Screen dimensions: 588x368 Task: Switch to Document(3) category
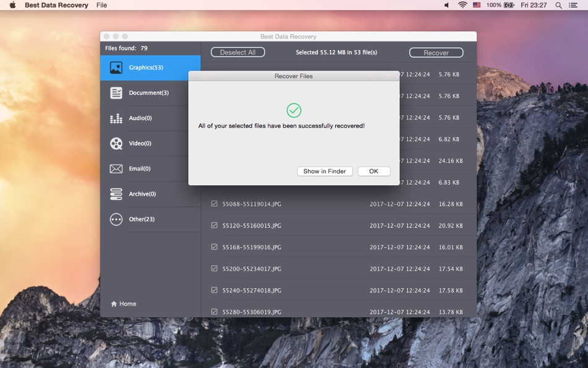pos(150,93)
